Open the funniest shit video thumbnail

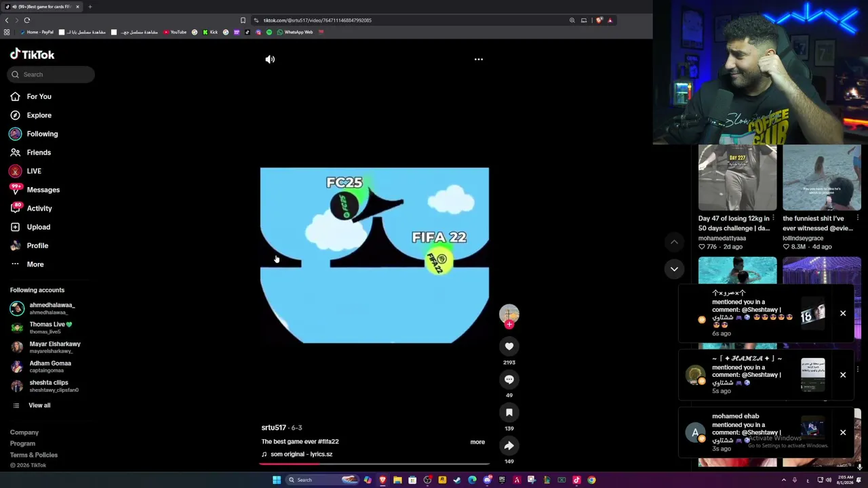[x=822, y=178]
